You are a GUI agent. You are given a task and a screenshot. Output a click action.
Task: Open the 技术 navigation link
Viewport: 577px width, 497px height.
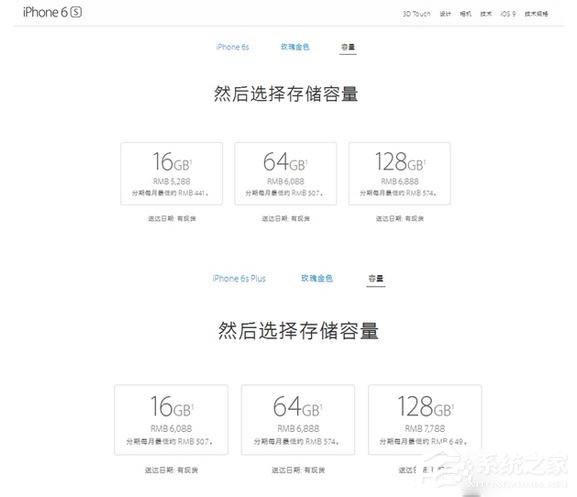(486, 14)
